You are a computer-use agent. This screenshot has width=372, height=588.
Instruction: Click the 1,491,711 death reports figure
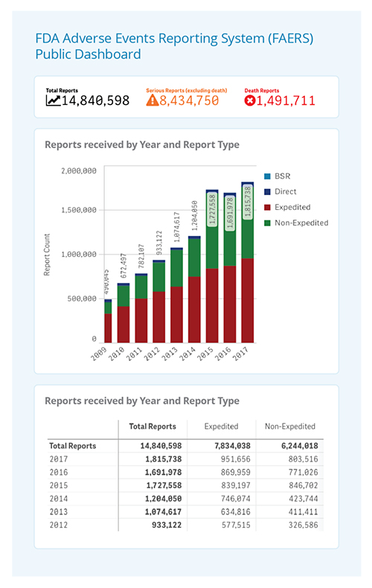coord(286,100)
